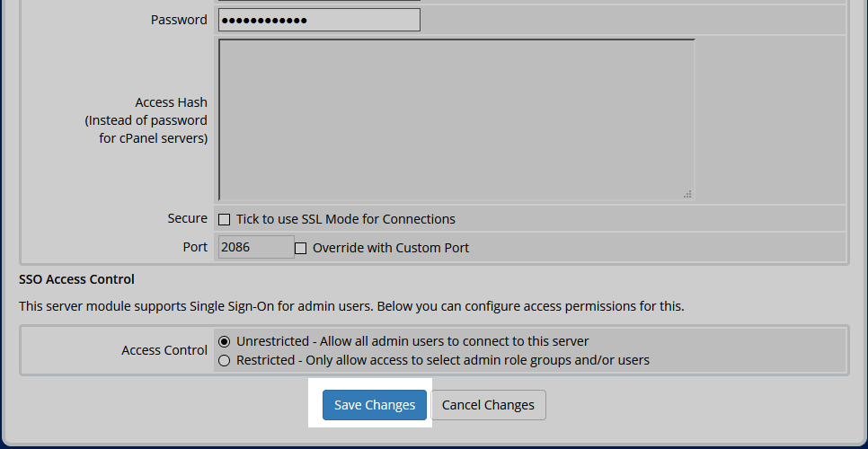Screen dimensions: 868x449
Task: Click the Secure row label
Action: [187, 218]
